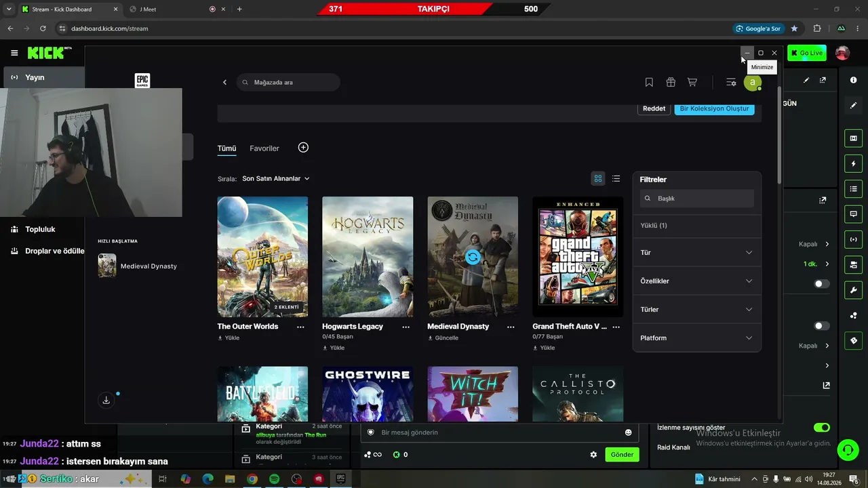Open emoji picker in Kick chat
The height and width of the screenshot is (488, 868).
(x=628, y=432)
